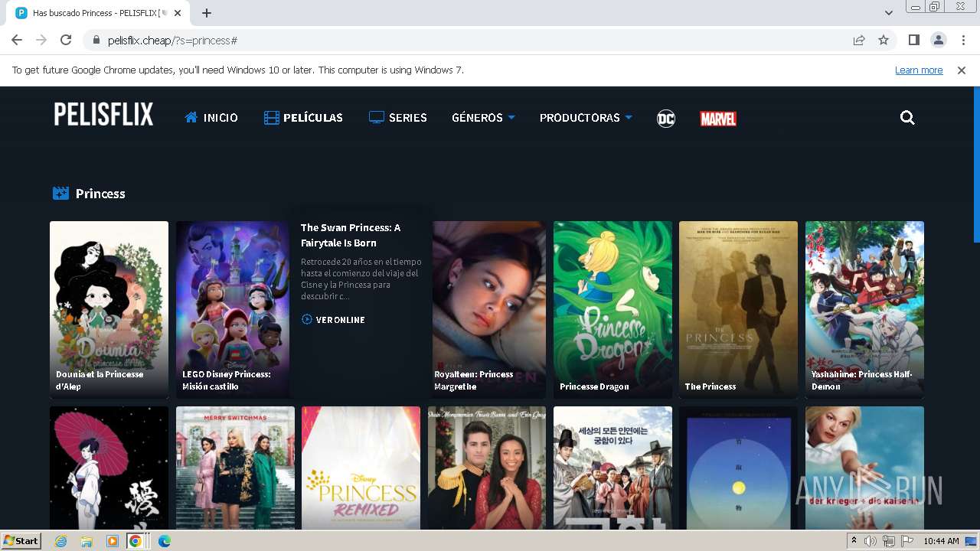980x551 pixels.
Task: Open Windows Explorer folder from taskbar
Action: coord(87,541)
